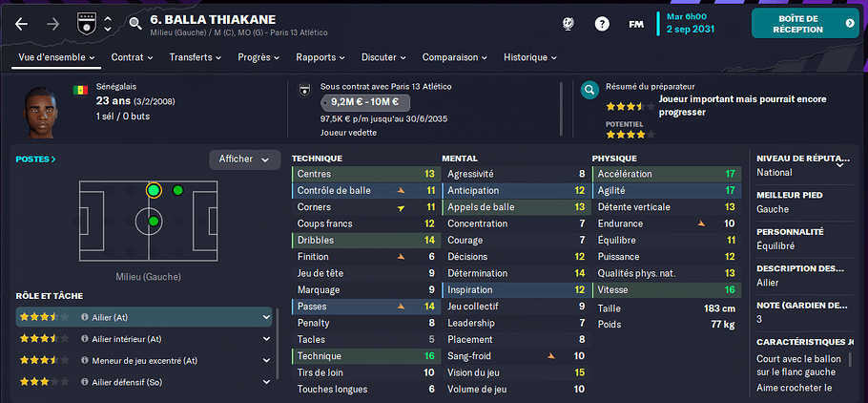Select the left midfield position dot

point(153,191)
